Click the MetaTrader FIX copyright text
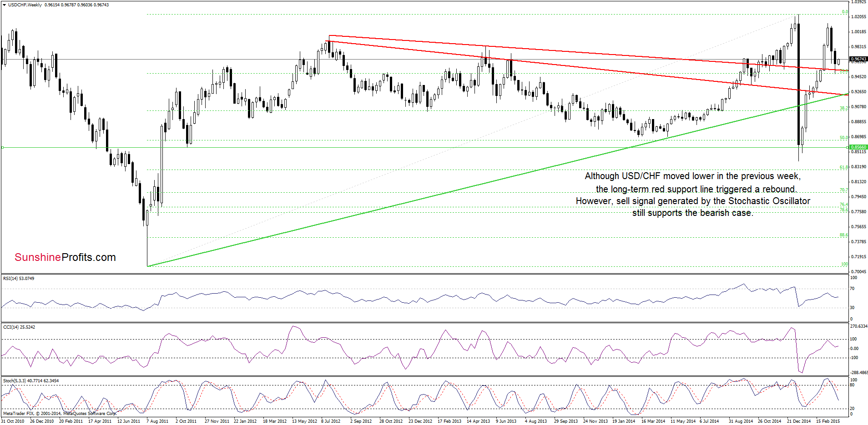 point(60,414)
